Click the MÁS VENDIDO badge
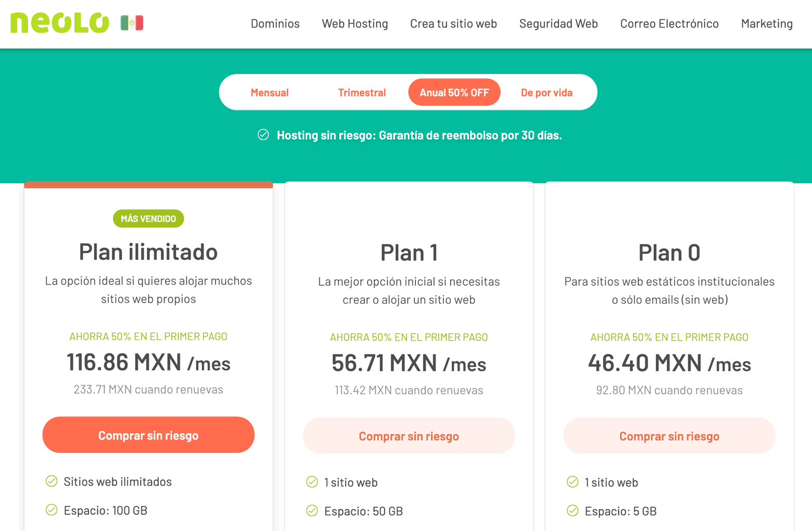 point(148,219)
